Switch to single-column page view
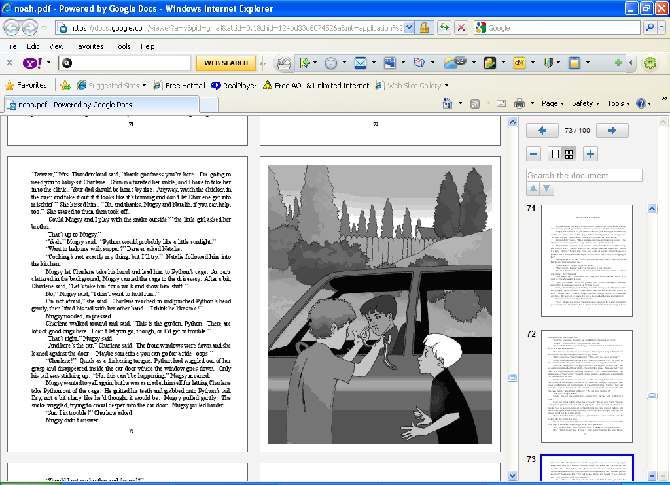The image size is (670, 485). pos(555,154)
